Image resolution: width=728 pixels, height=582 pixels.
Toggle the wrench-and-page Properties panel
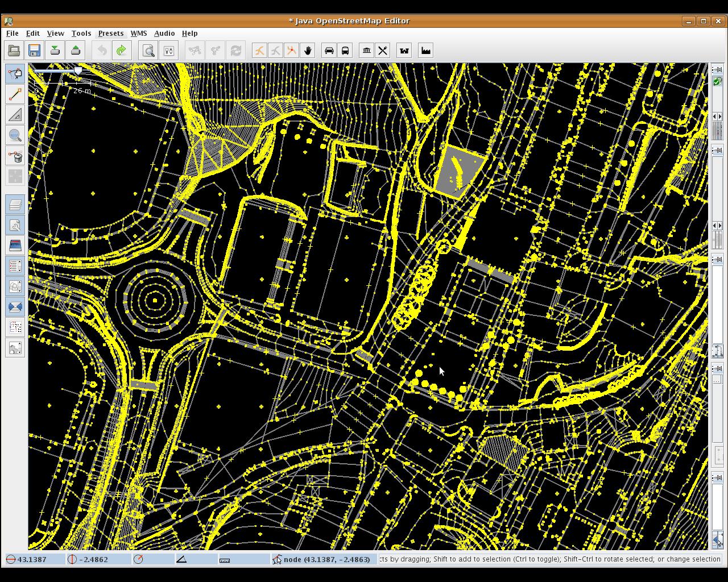(x=15, y=225)
